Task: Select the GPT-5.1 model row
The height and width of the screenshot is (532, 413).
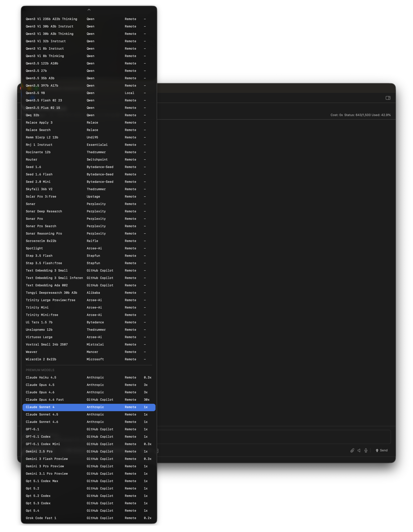Action: [x=89, y=429]
